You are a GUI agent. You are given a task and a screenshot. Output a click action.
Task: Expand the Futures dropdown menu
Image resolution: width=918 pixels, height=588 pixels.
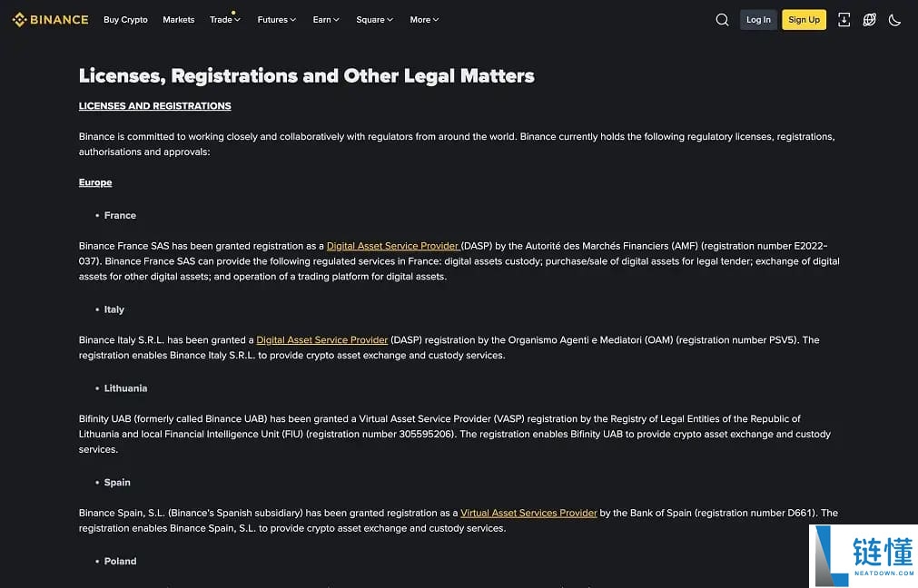click(x=276, y=20)
